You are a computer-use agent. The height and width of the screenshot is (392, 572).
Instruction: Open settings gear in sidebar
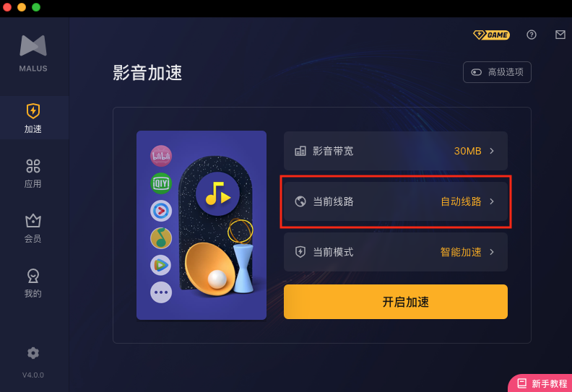click(x=33, y=353)
